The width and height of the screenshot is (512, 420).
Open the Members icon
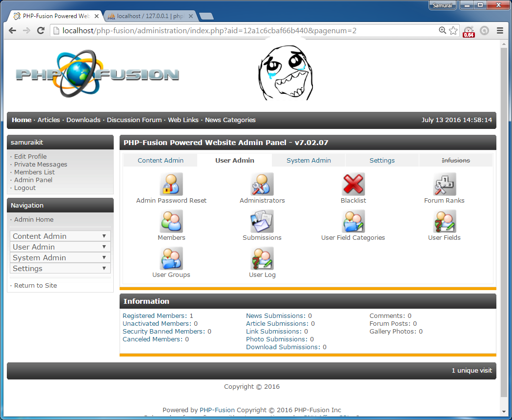[171, 221]
